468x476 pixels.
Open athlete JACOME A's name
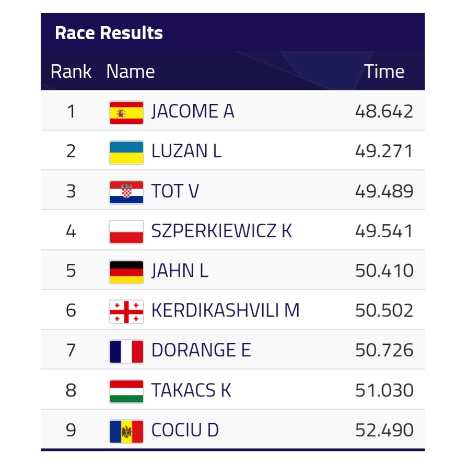pyautogui.click(x=193, y=111)
